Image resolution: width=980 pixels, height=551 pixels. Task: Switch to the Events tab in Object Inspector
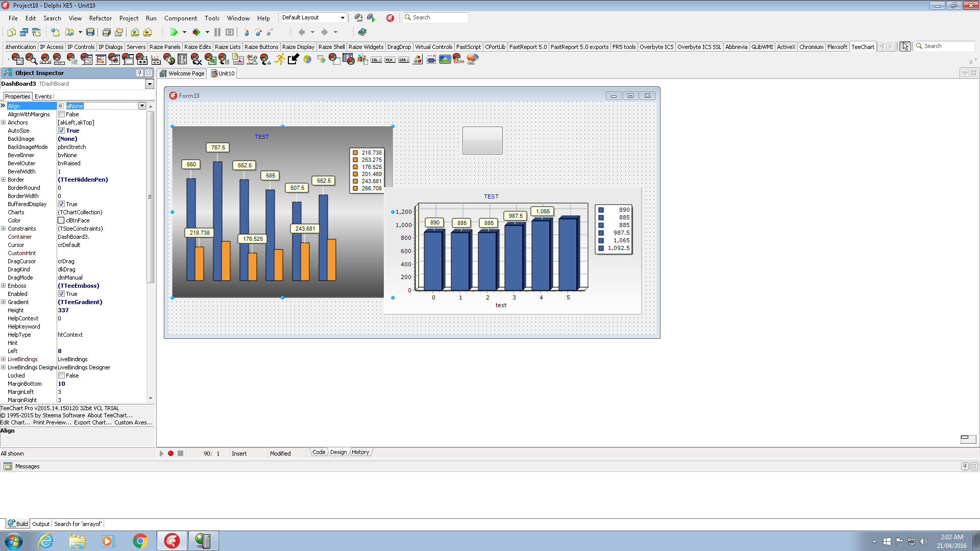43,96
